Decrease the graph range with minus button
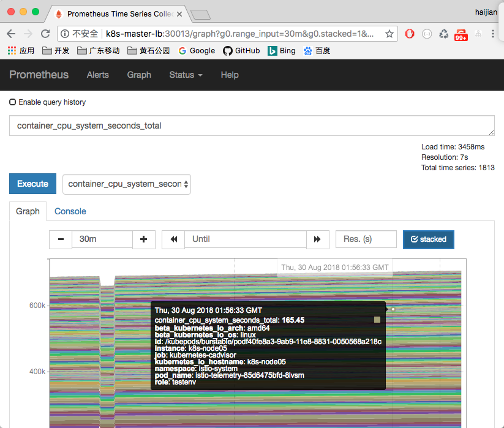 point(61,239)
